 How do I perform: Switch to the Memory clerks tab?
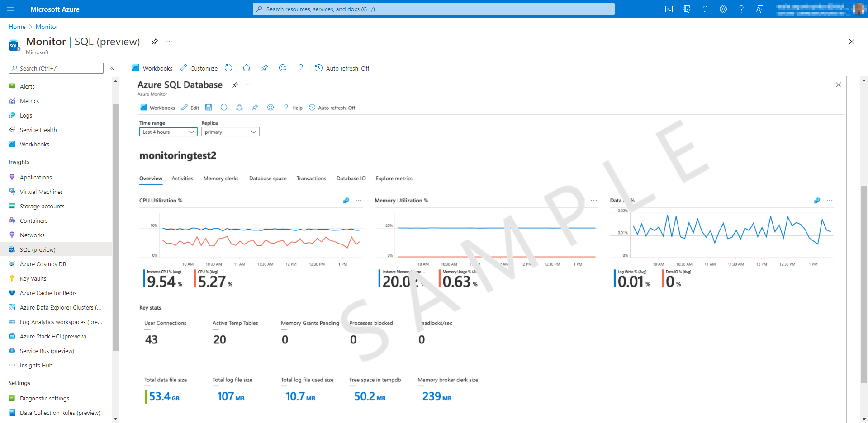tap(221, 179)
